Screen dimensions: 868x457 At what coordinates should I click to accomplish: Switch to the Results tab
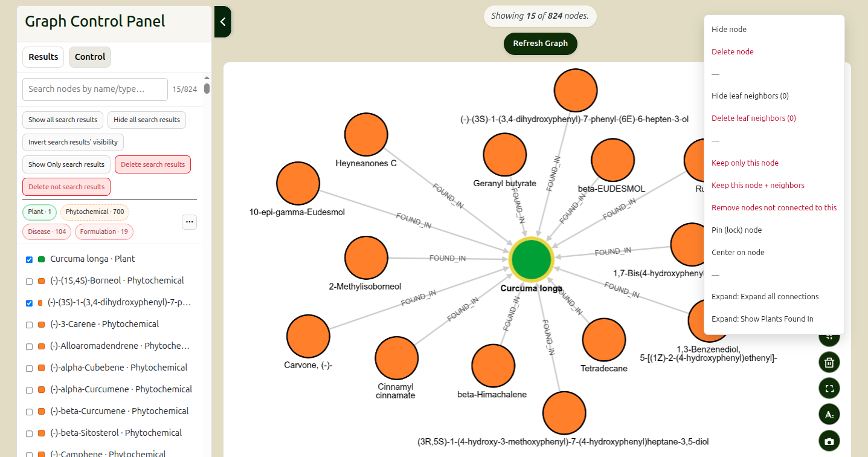coord(43,57)
